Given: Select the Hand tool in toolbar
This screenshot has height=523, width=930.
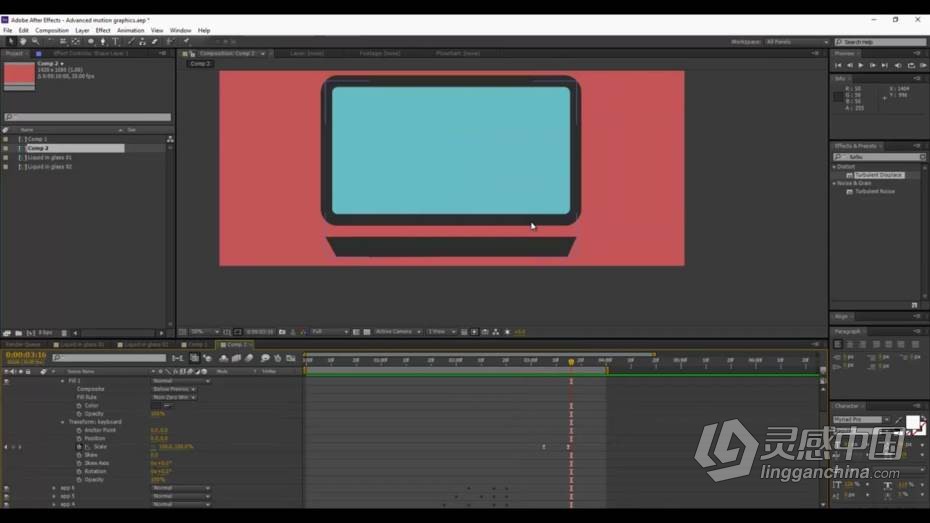Looking at the screenshot, I should tap(23, 42).
